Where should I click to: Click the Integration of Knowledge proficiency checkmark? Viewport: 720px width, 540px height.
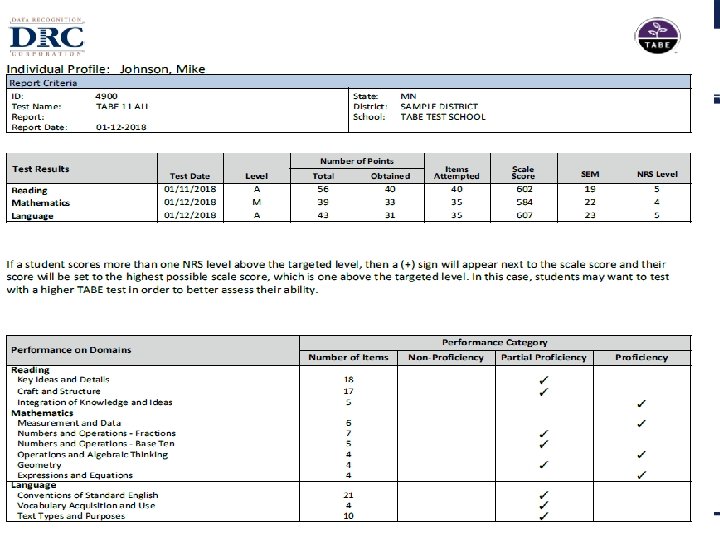tap(641, 403)
